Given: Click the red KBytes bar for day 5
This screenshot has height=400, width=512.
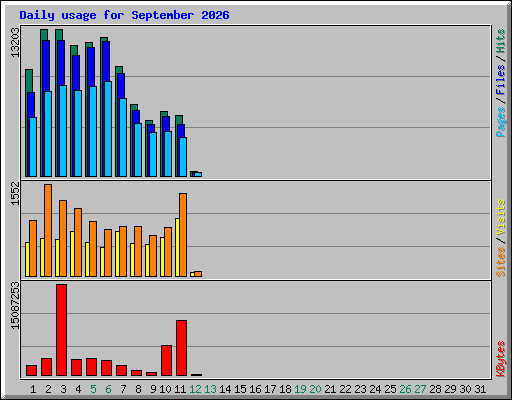Looking at the screenshot, I should (x=91, y=367).
